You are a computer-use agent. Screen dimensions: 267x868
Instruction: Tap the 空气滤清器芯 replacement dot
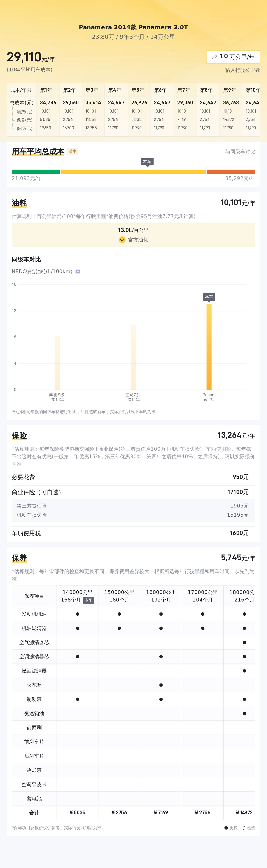(x=244, y=642)
